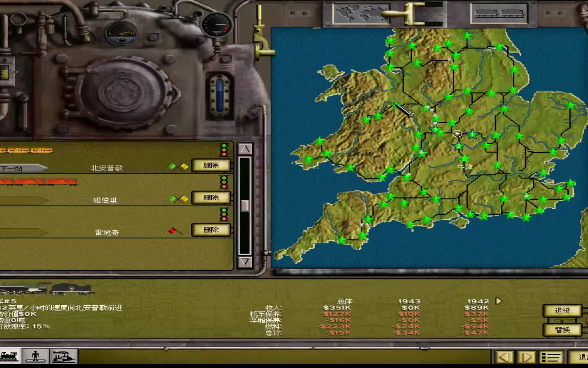Select the 班伯里 station name
Image resolution: width=588 pixels, height=368 pixels.
click(x=105, y=200)
